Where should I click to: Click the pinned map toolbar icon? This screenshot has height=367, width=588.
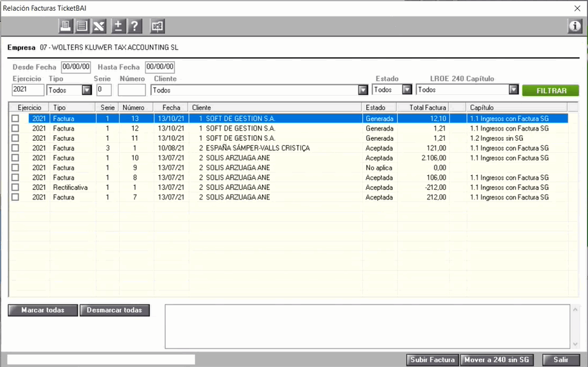158,26
